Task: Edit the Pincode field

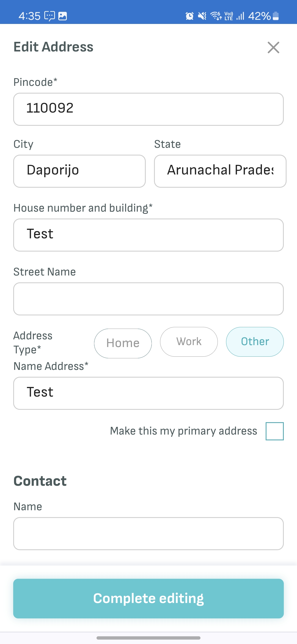Action: tap(148, 109)
